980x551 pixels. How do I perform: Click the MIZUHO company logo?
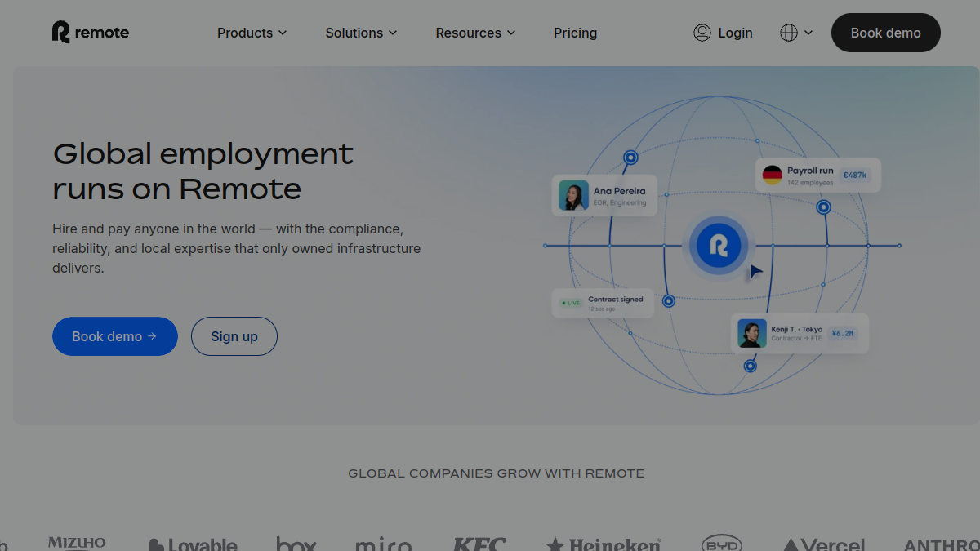tap(77, 543)
